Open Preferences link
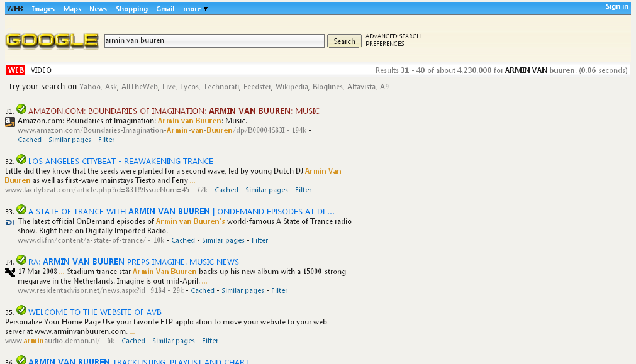The height and width of the screenshot is (364, 636). (x=385, y=44)
